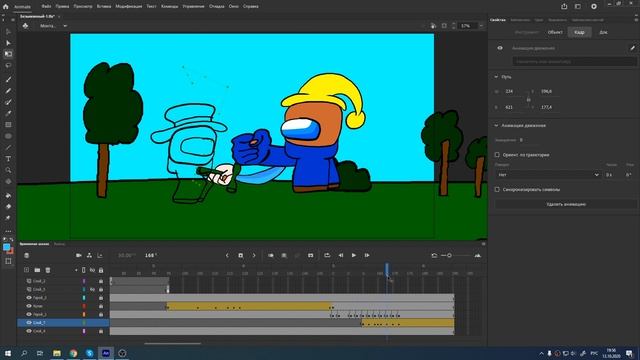Enable Синхронизировать символы checkbox
Screen dimensions: 640x360
tap(497, 189)
